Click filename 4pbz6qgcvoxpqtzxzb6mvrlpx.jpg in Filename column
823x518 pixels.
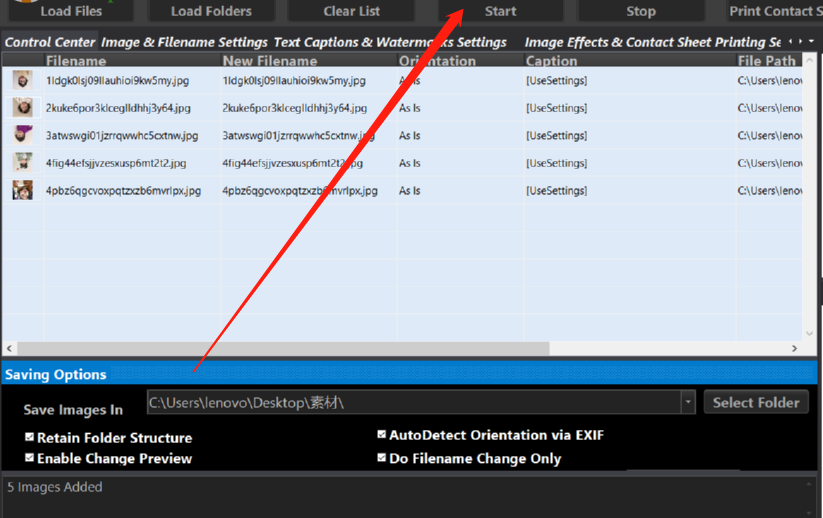[x=123, y=191]
